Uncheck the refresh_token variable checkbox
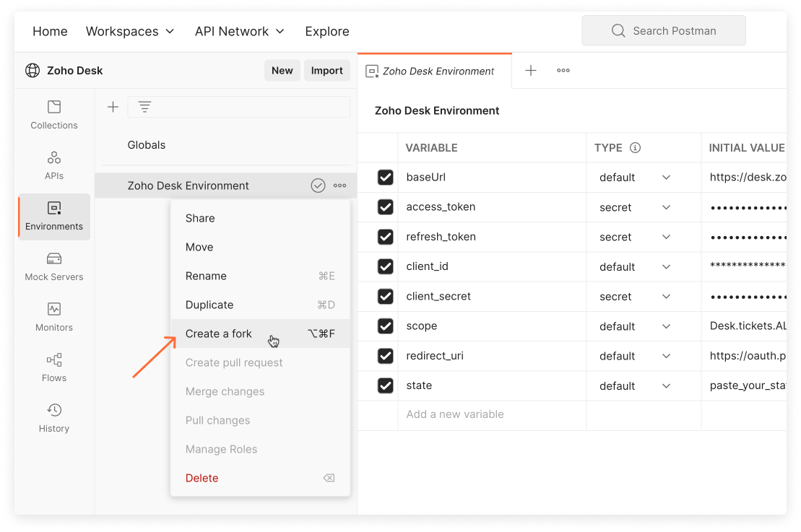This screenshot has height=532, width=801. point(385,237)
